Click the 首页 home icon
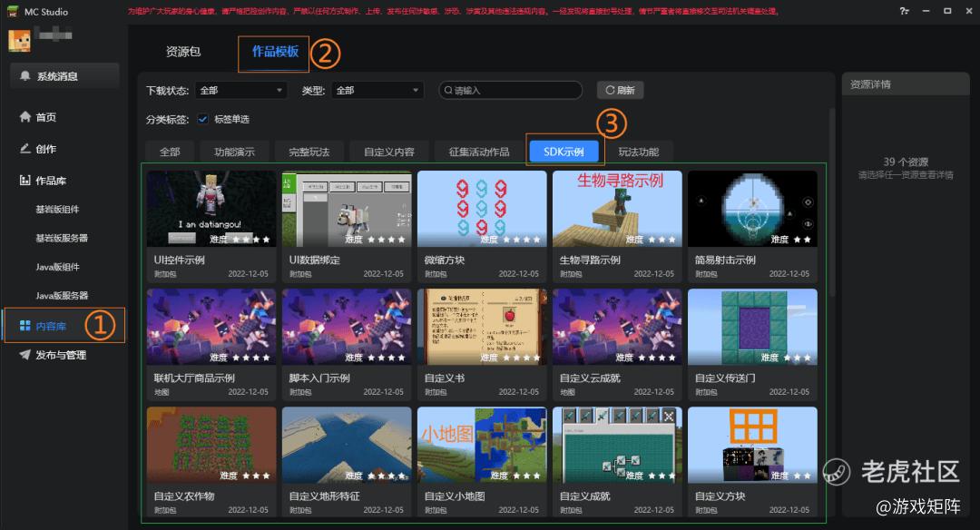 [x=25, y=116]
